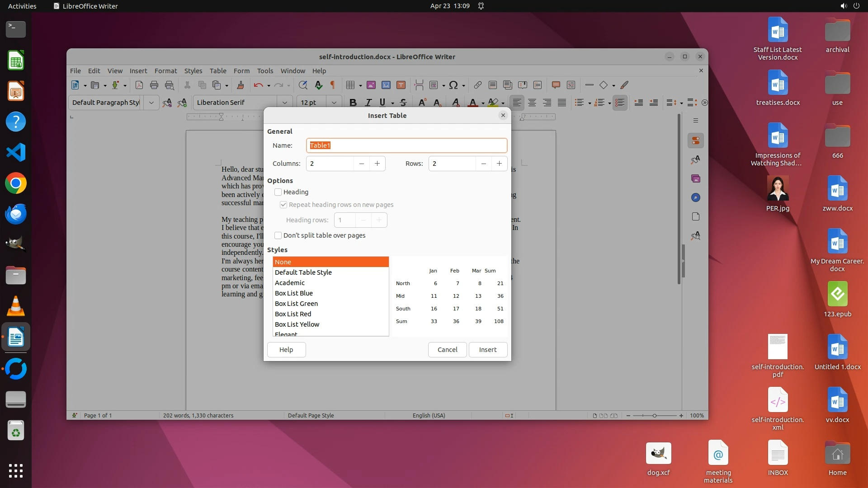Click the Insert Hyperlink toolbar icon
This screenshot has width=868, height=488.
tap(477, 85)
